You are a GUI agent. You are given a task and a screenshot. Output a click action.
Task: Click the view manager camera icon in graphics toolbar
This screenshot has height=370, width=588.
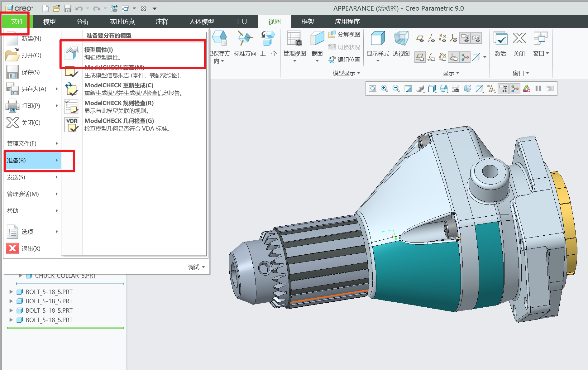(x=456, y=89)
